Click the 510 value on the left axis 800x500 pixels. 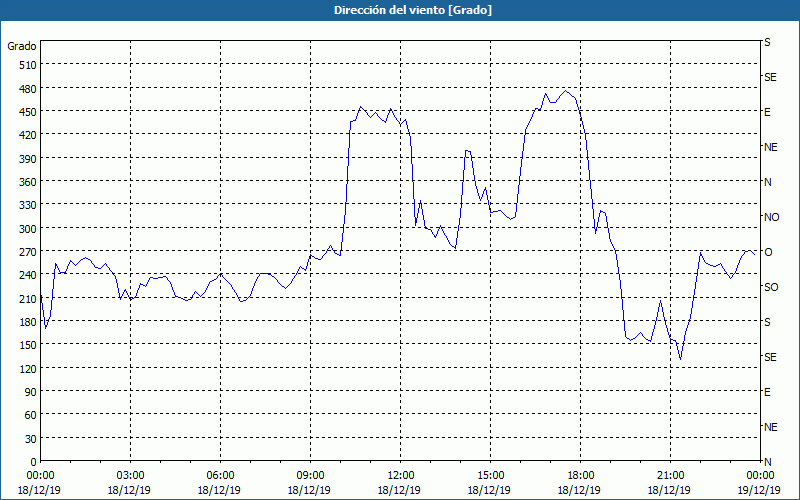pos(29,65)
